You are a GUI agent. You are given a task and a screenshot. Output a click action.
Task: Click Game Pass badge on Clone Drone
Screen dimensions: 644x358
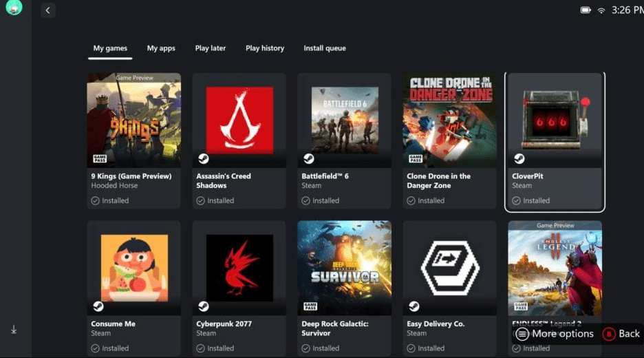(416, 158)
